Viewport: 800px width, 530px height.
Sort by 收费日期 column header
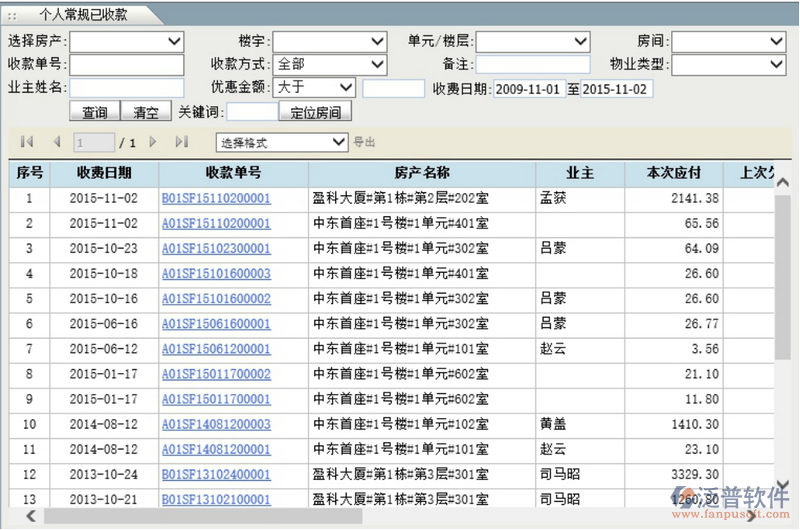104,173
